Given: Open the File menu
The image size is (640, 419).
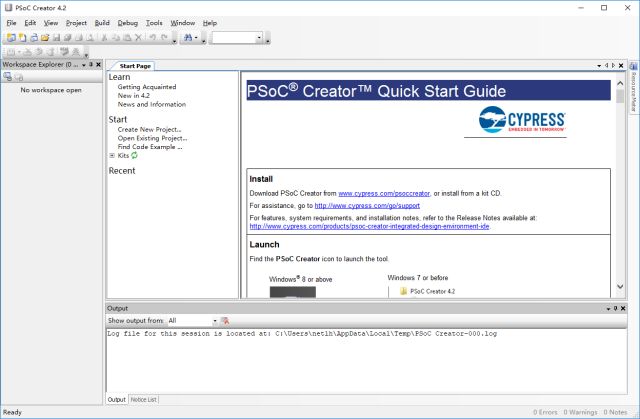Looking at the screenshot, I should [x=11, y=23].
